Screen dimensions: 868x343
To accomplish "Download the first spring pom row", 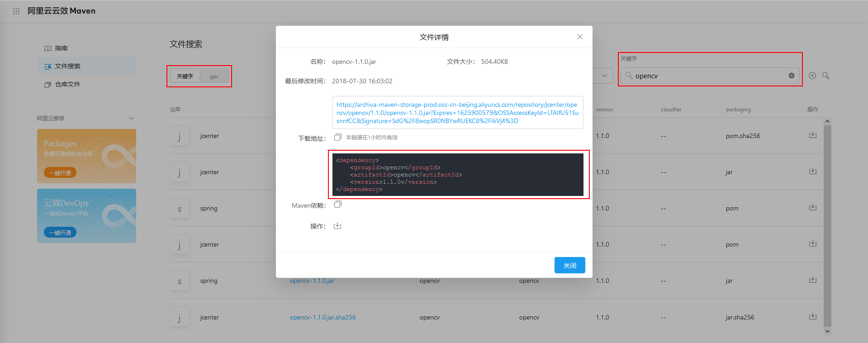I will pos(812,207).
